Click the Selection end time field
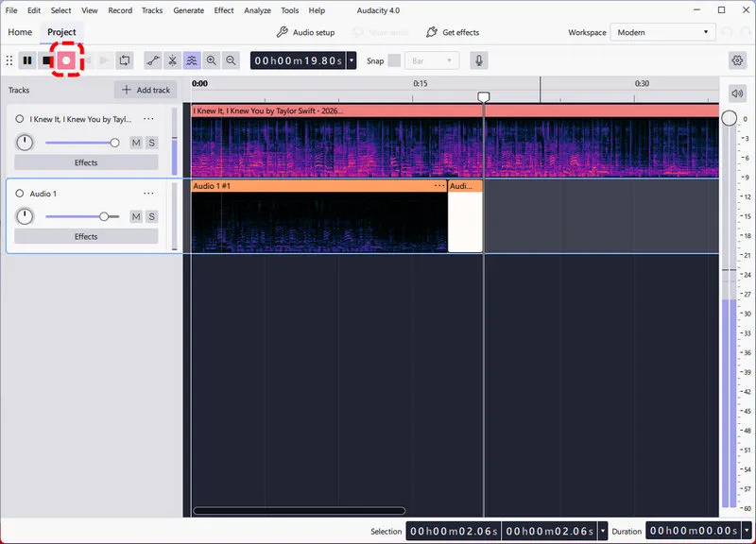The width and height of the screenshot is (756, 544). pyautogui.click(x=550, y=531)
